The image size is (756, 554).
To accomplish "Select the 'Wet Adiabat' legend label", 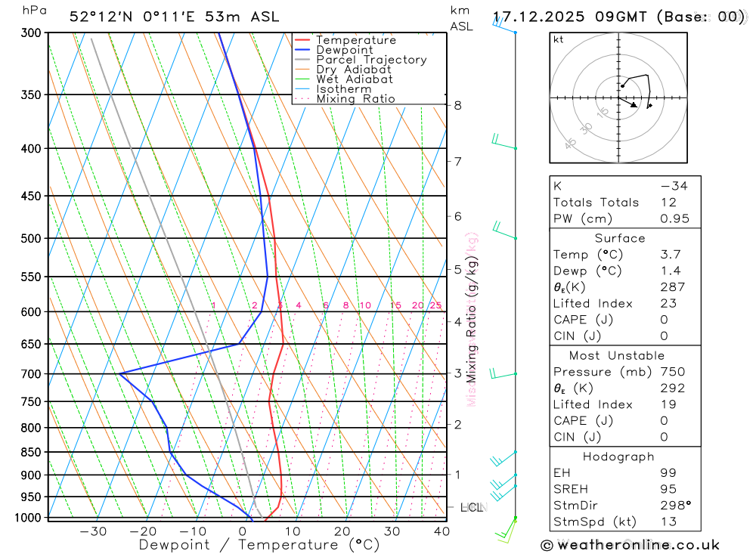I will click(x=355, y=79).
